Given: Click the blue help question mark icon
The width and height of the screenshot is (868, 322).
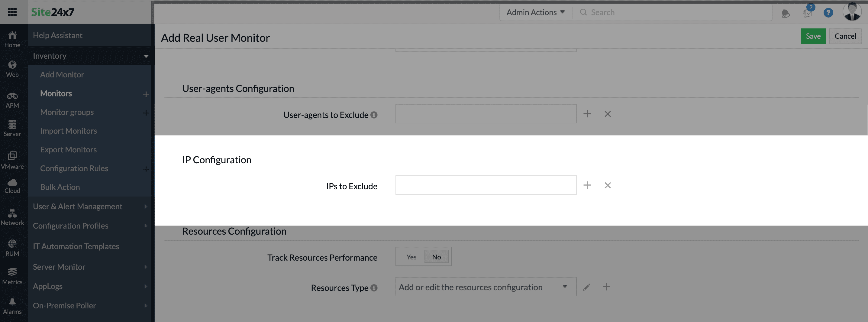Looking at the screenshot, I should (x=828, y=13).
